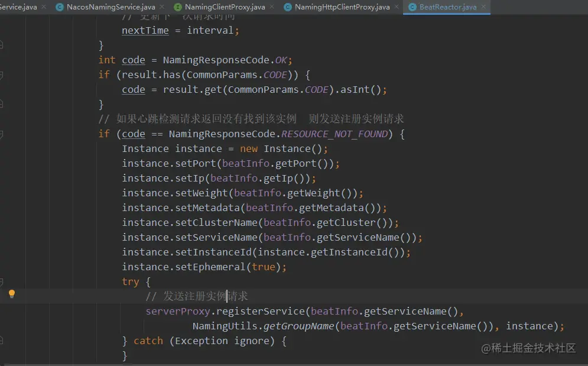Click the getCluster method call
Screen dimensions: 588x366
346,222
